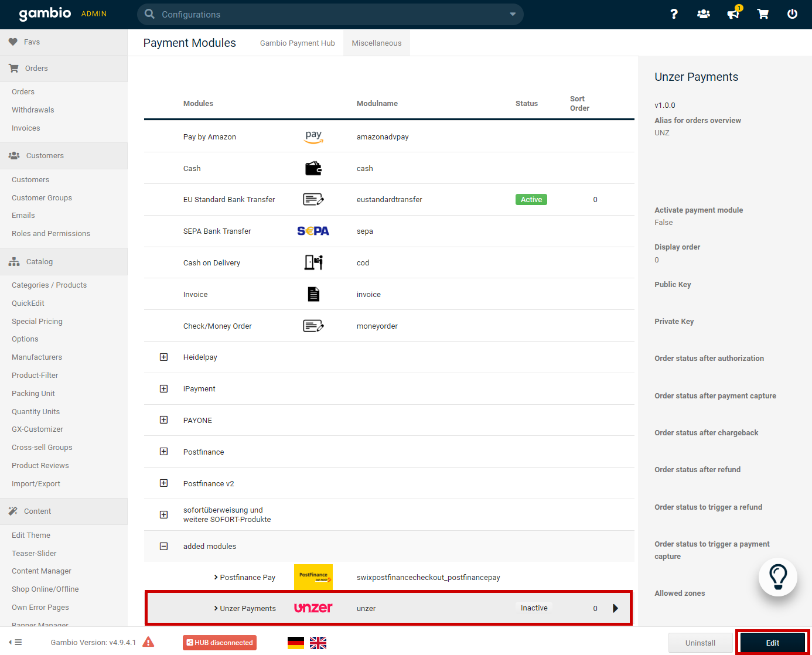Screen dimensions: 812x655
Task: Collapse sidebar with the bottom-left menu icon
Action: [x=15, y=643]
